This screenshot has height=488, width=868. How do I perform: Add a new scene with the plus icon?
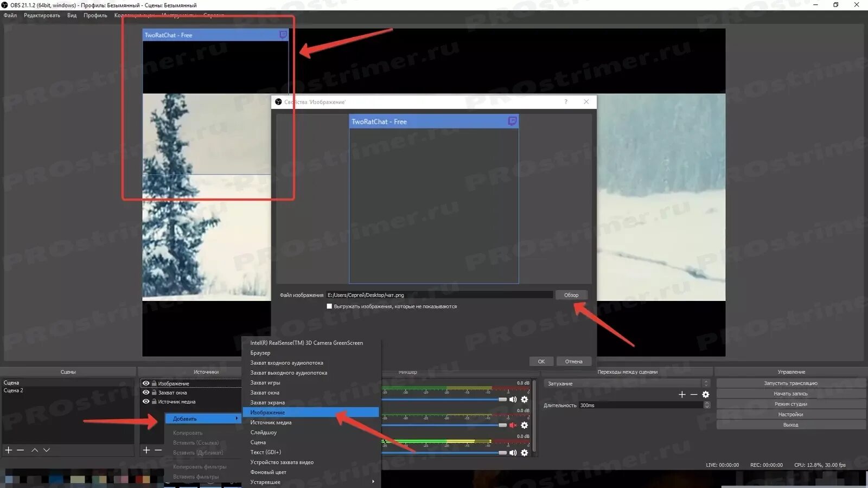[x=9, y=450]
